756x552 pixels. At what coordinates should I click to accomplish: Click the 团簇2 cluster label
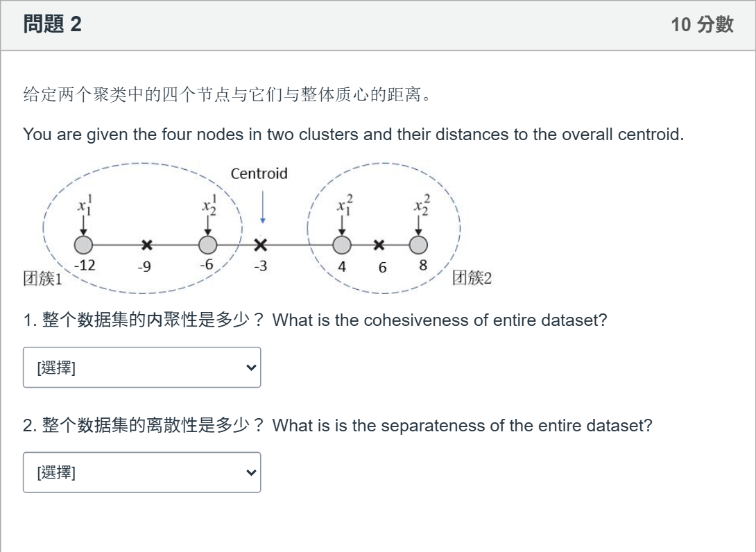pos(472,277)
